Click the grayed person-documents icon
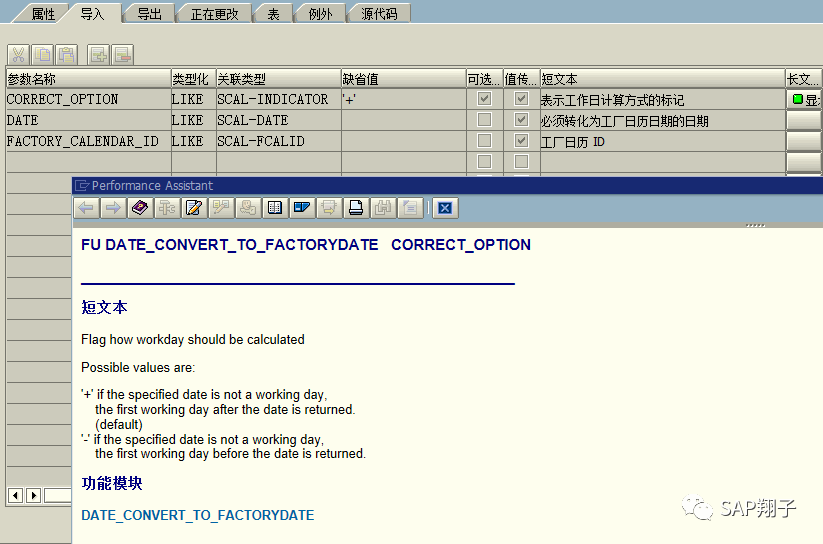823x544 pixels. click(248, 208)
